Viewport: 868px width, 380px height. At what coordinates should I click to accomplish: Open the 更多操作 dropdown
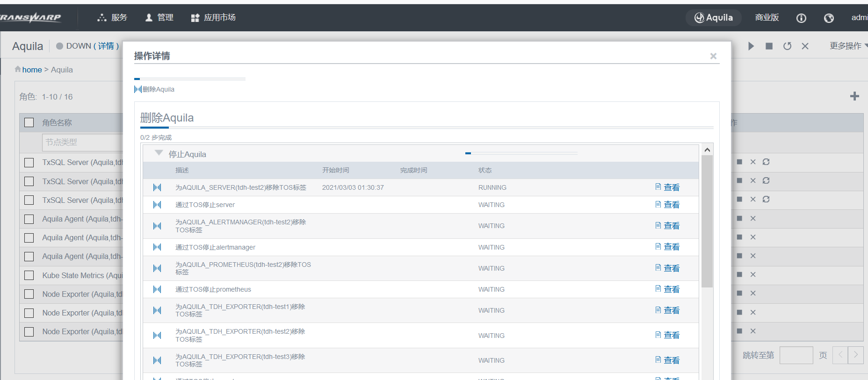coord(848,46)
